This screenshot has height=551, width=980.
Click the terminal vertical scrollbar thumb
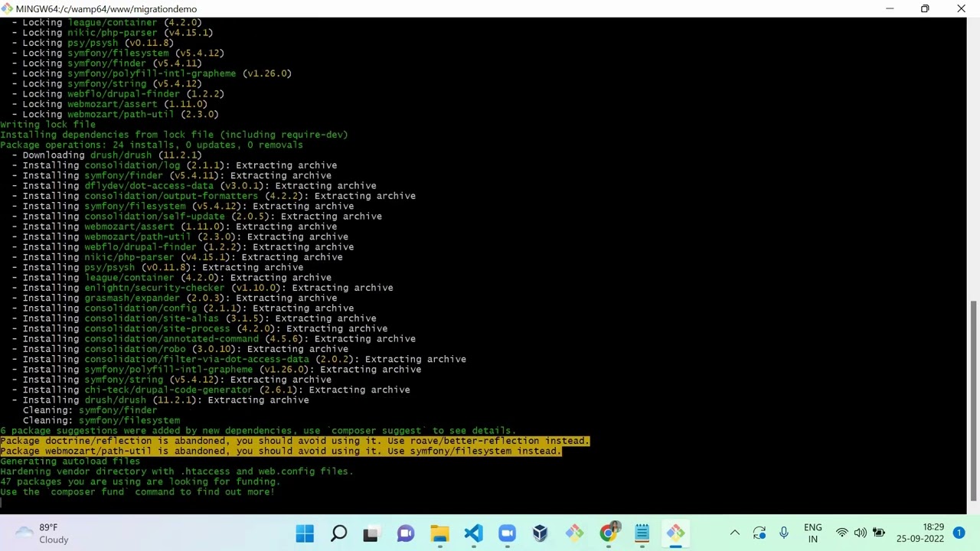point(974,400)
